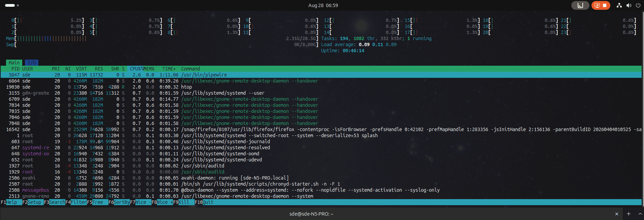This screenshot has height=220, width=644.
Task: Expand the terminal tab bar chevron
Action: click(x=640, y=214)
